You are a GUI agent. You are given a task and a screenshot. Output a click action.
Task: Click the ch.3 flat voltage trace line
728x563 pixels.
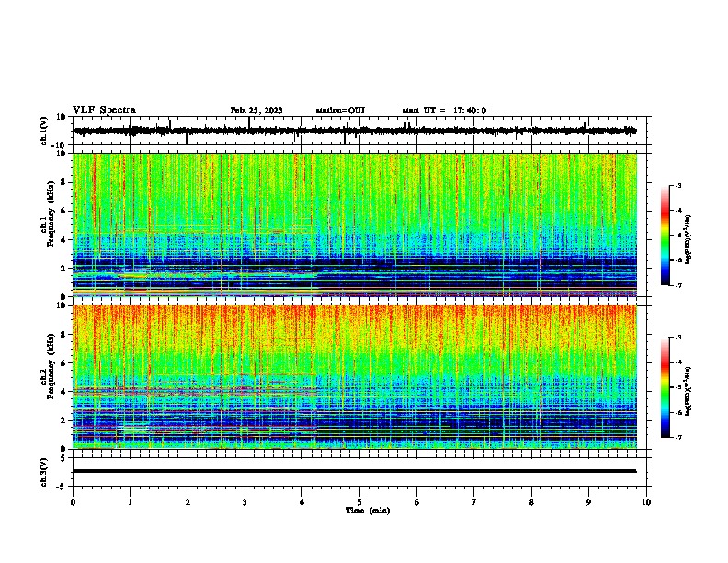tap(355, 471)
